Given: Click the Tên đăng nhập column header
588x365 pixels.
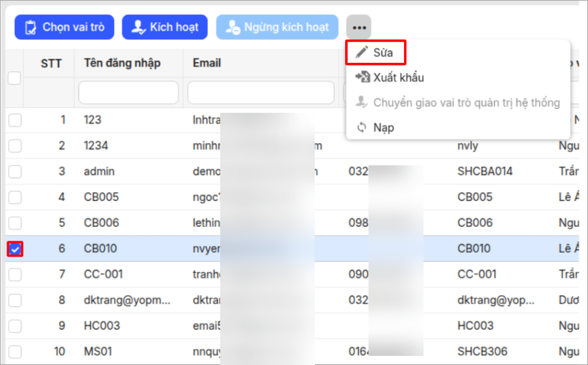Looking at the screenshot, I should coord(122,63).
